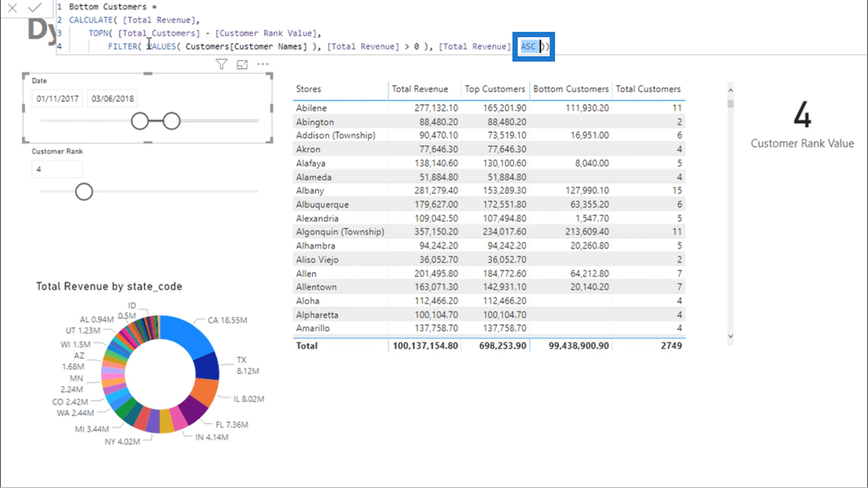
Task: Select the Addison (Township) store row
Action: coord(489,136)
